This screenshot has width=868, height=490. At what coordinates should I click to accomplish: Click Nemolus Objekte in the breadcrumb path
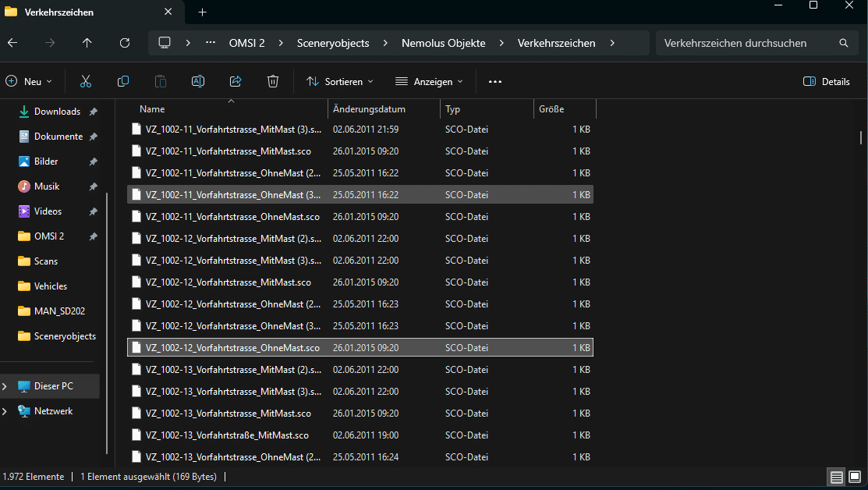coord(444,43)
